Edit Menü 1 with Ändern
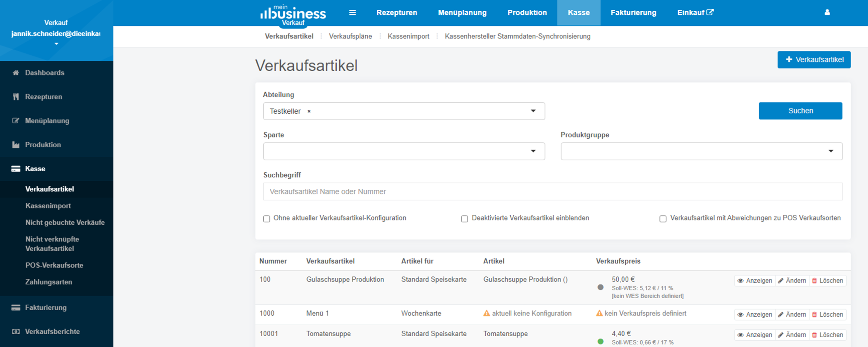868x347 pixels. pyautogui.click(x=792, y=315)
